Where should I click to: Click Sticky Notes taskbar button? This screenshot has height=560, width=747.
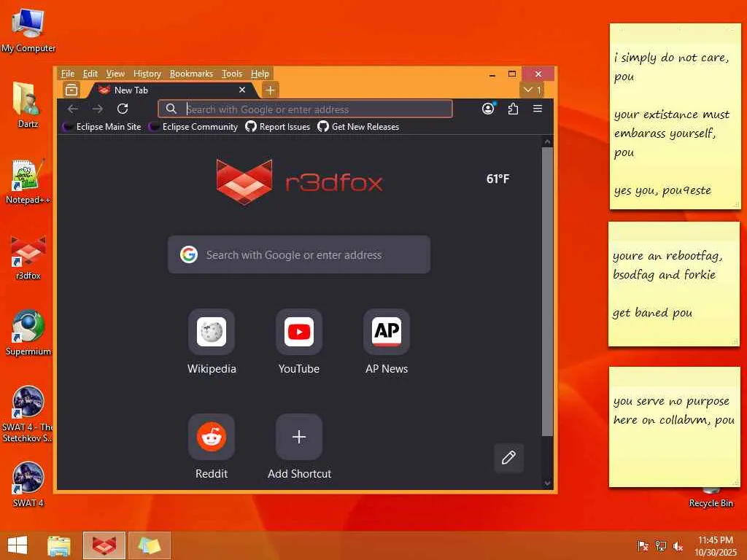click(149, 545)
